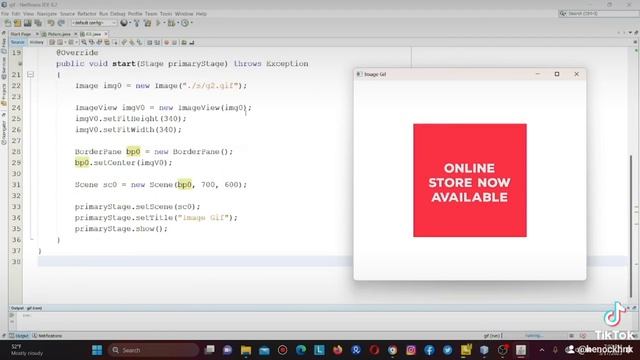Click the Undo toolbar icon
This screenshot has height=360, width=640.
click(x=51, y=23)
